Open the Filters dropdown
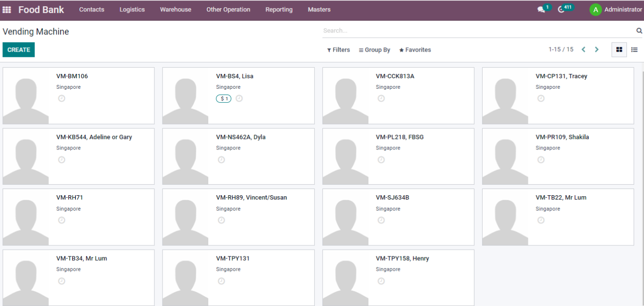The image size is (644, 306). [339, 50]
